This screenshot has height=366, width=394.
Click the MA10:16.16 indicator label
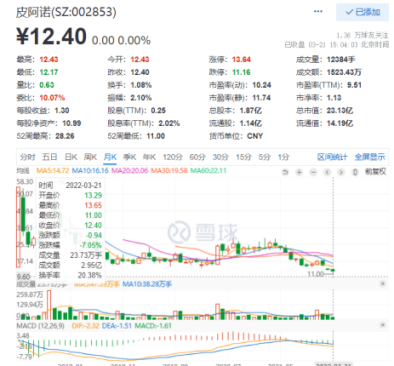click(x=90, y=171)
